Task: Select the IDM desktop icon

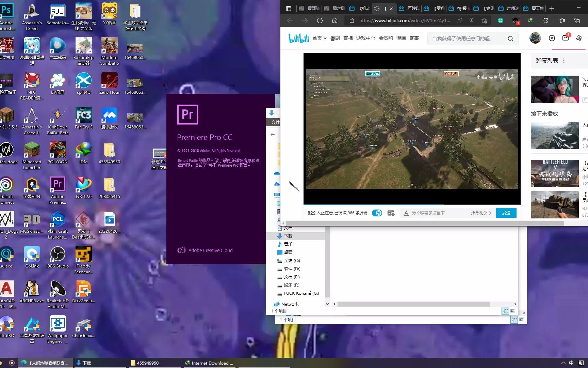Action: (83, 153)
